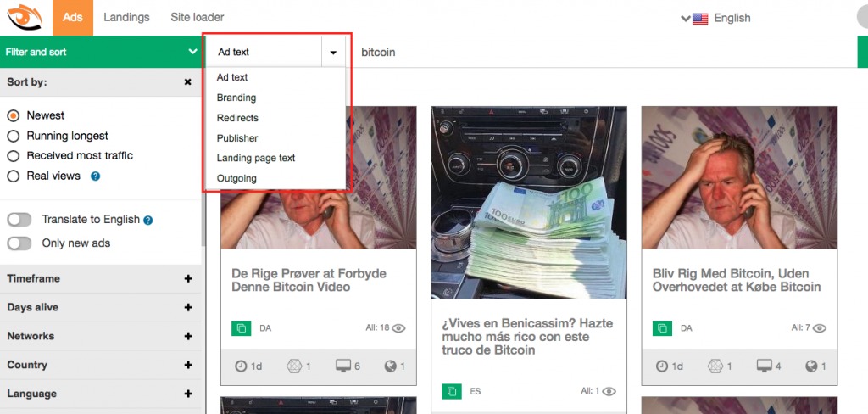
Task: Close the Sort by panel
Action: click(188, 82)
